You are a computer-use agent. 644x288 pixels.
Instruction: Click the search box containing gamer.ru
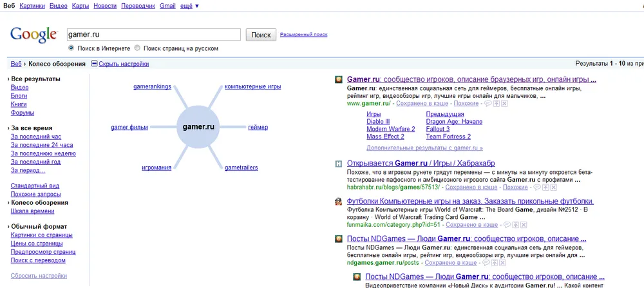point(153,35)
